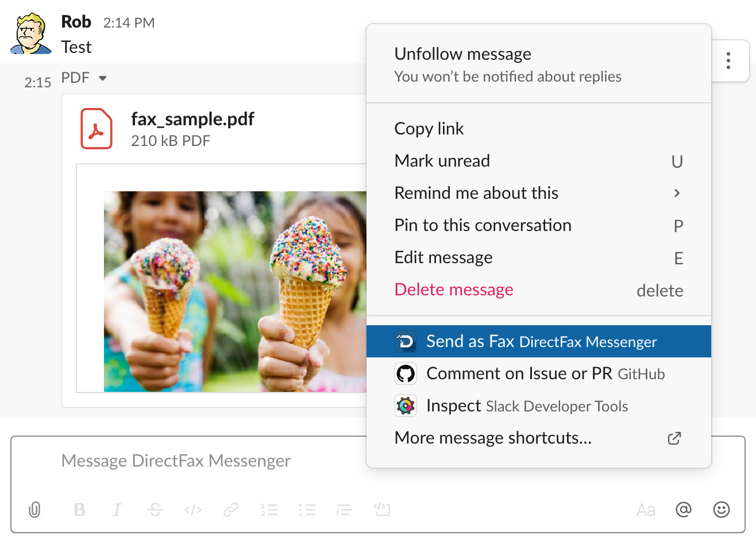
Task: Toggle strikethrough formatting in composer
Action: (x=155, y=510)
